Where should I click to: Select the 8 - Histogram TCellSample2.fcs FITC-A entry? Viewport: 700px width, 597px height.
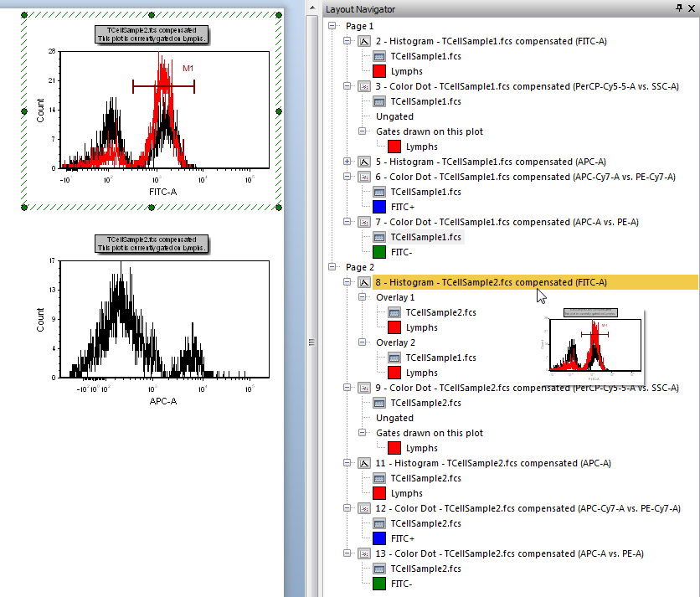[x=491, y=283]
